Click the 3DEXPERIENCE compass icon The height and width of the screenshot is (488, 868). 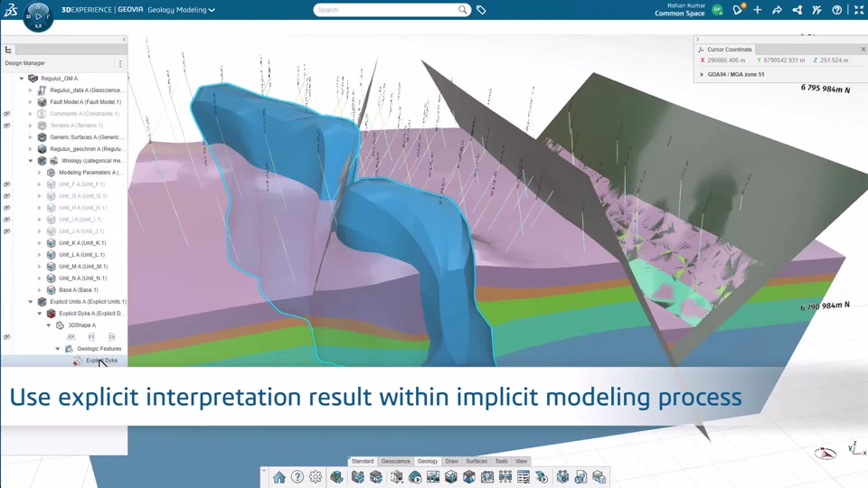click(38, 15)
